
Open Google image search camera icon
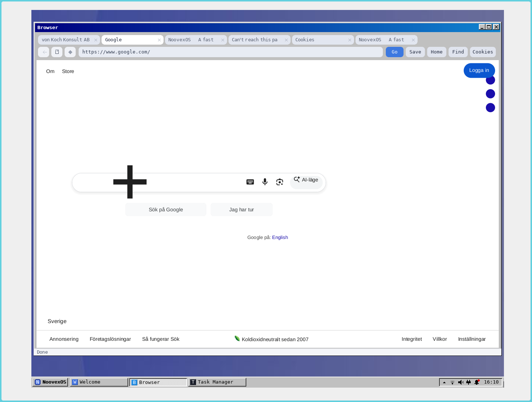click(x=280, y=182)
